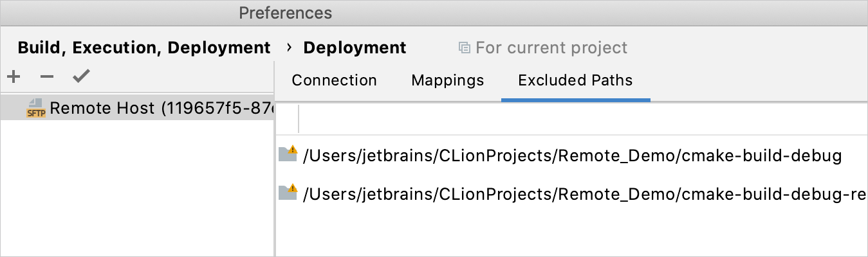Select the Excluded Paths tab
This screenshot has height=257, width=868.
click(x=575, y=80)
